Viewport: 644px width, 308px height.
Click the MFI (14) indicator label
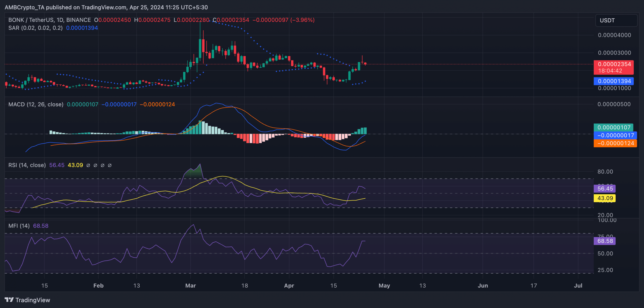19,226
